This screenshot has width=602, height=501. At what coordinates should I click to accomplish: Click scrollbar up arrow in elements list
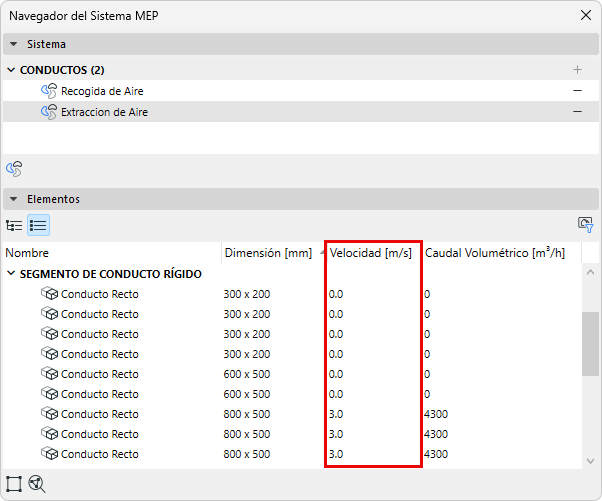pos(590,272)
